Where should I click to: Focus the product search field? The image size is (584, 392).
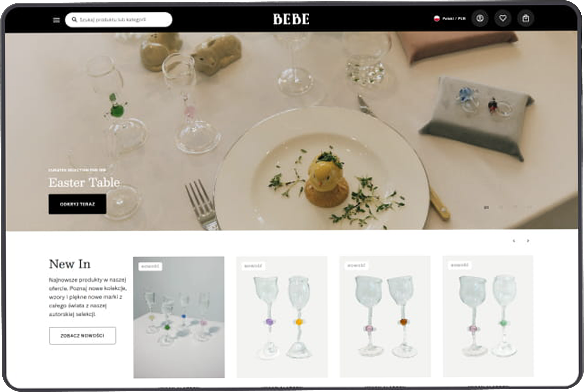[x=119, y=19]
